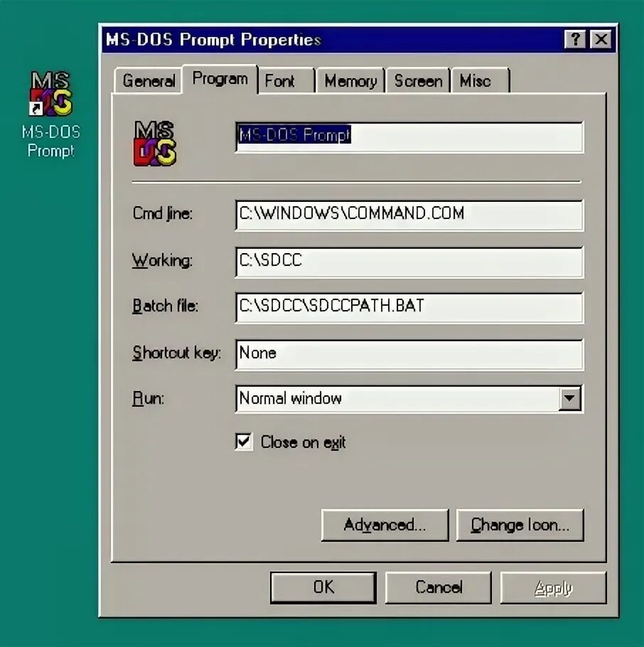This screenshot has width=644, height=647.
Task: Click the Apply button
Action: pos(553,587)
